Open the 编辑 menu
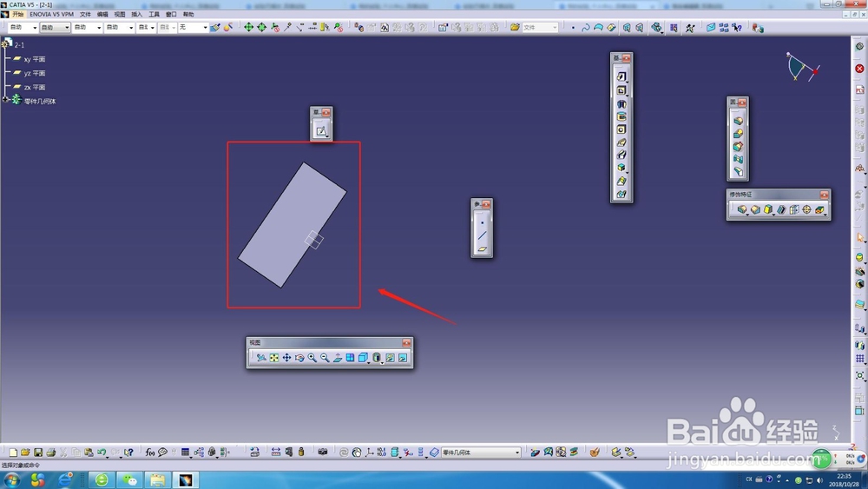The image size is (868, 489). click(x=102, y=15)
